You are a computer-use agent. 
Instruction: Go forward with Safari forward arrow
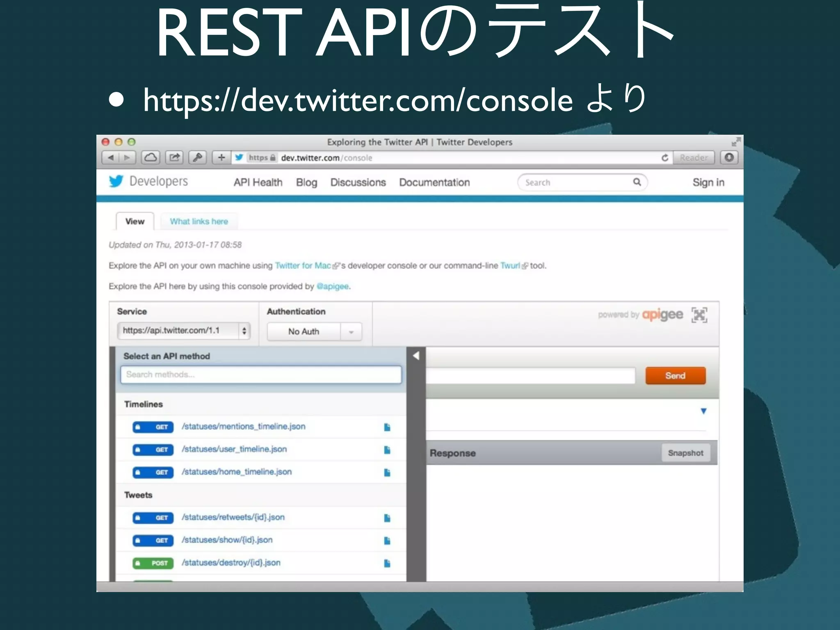coord(127,157)
